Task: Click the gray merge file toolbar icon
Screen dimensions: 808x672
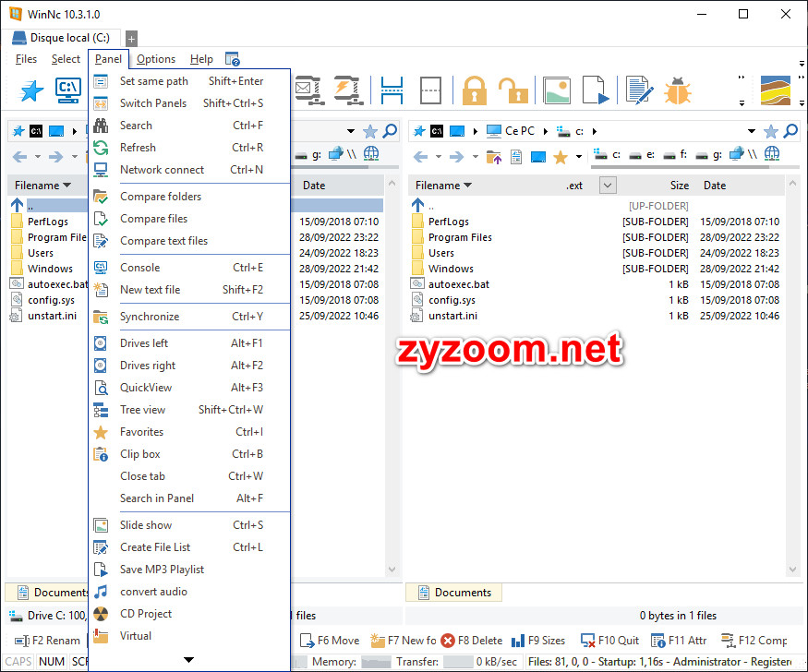Action: pos(430,90)
